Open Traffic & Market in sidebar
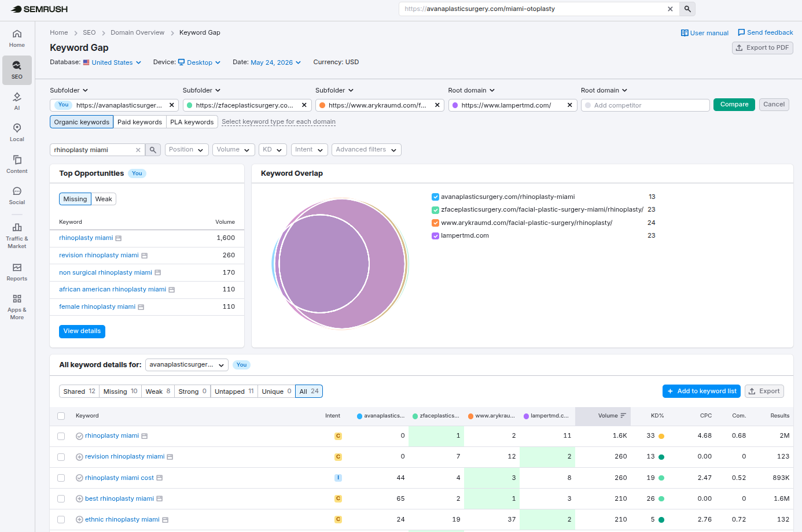The image size is (802, 532). pyautogui.click(x=17, y=235)
